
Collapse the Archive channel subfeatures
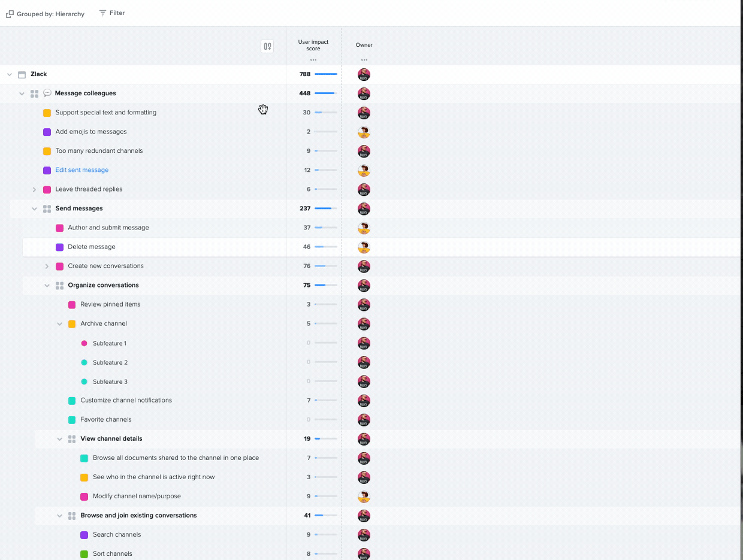point(59,324)
